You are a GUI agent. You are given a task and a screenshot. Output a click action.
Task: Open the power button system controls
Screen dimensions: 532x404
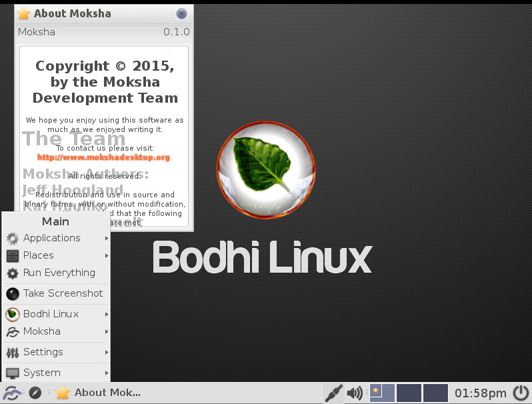click(521, 393)
